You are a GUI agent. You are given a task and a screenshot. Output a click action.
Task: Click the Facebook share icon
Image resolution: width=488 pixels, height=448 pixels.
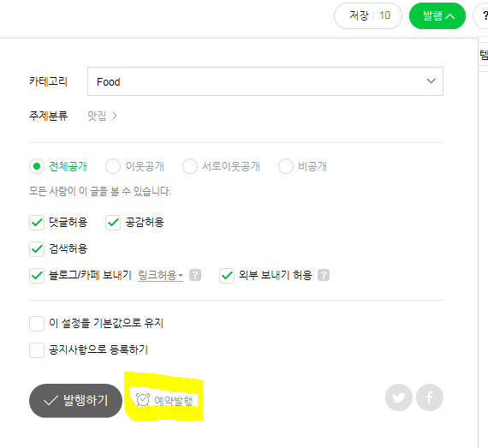430,397
